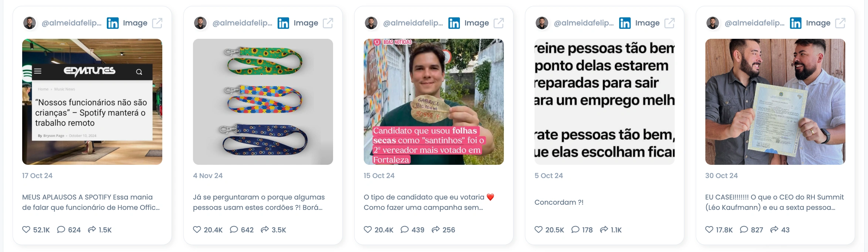The width and height of the screenshot is (868, 252).
Task: Open the sunflower lanyards image thumbnail
Action: point(263,102)
